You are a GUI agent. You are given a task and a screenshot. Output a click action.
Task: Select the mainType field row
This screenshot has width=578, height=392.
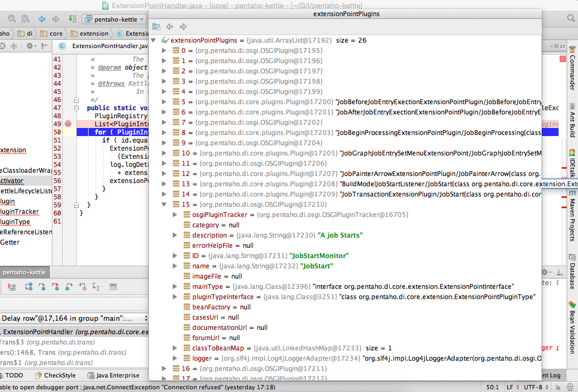[345, 287]
